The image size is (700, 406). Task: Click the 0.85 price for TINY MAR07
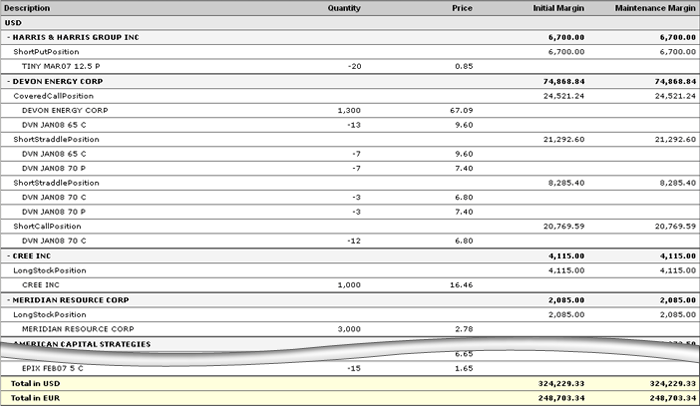coord(464,66)
